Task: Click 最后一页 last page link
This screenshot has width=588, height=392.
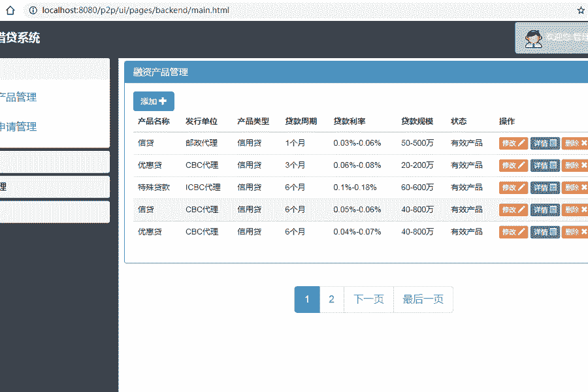Action: 423,299
